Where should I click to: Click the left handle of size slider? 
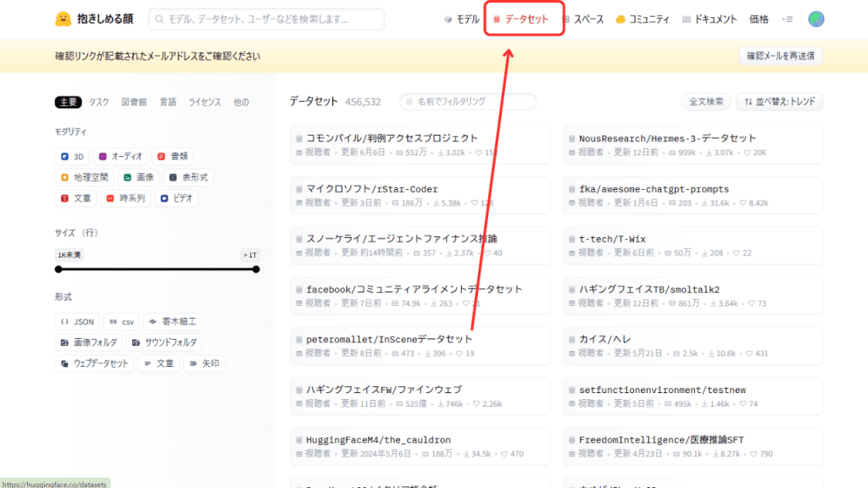58,269
